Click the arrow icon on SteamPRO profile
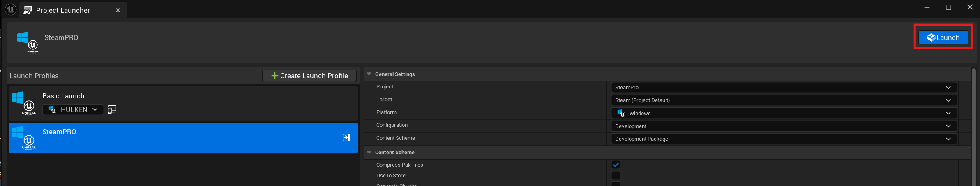980x186 pixels. 346,137
